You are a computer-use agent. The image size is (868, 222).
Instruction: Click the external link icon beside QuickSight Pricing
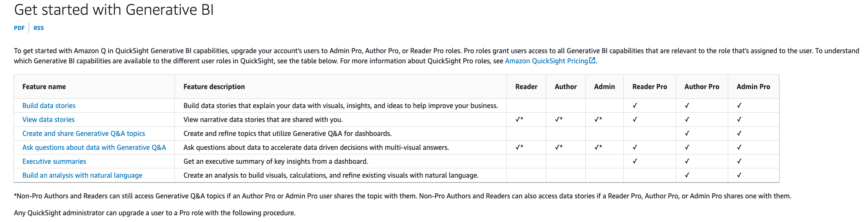pyautogui.click(x=592, y=61)
